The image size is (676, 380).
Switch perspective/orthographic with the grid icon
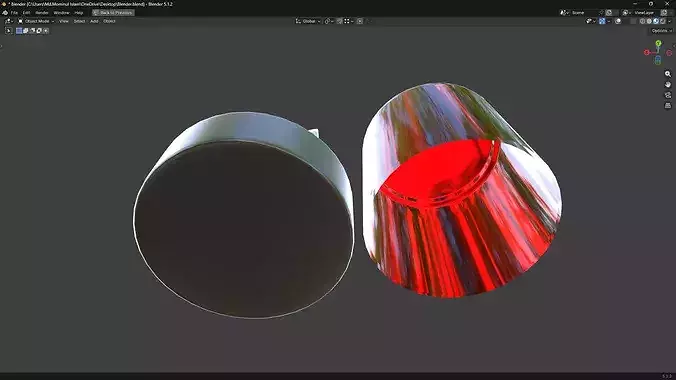[668, 105]
